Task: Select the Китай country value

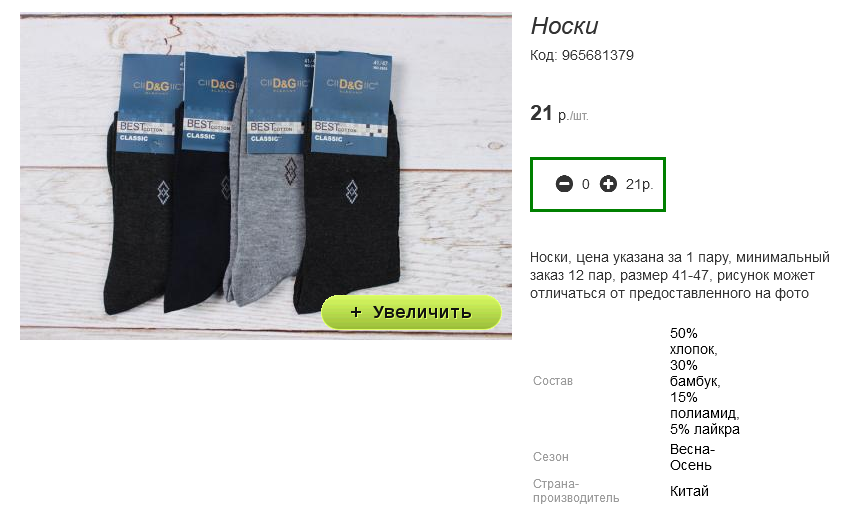Action: tap(689, 491)
